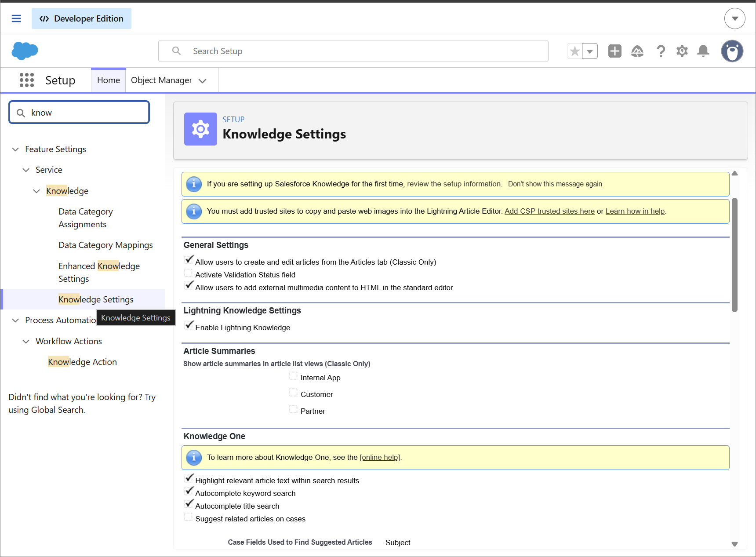The image size is (756, 557).
Task: Open Add CSP trusted sites here link
Action: (x=549, y=211)
